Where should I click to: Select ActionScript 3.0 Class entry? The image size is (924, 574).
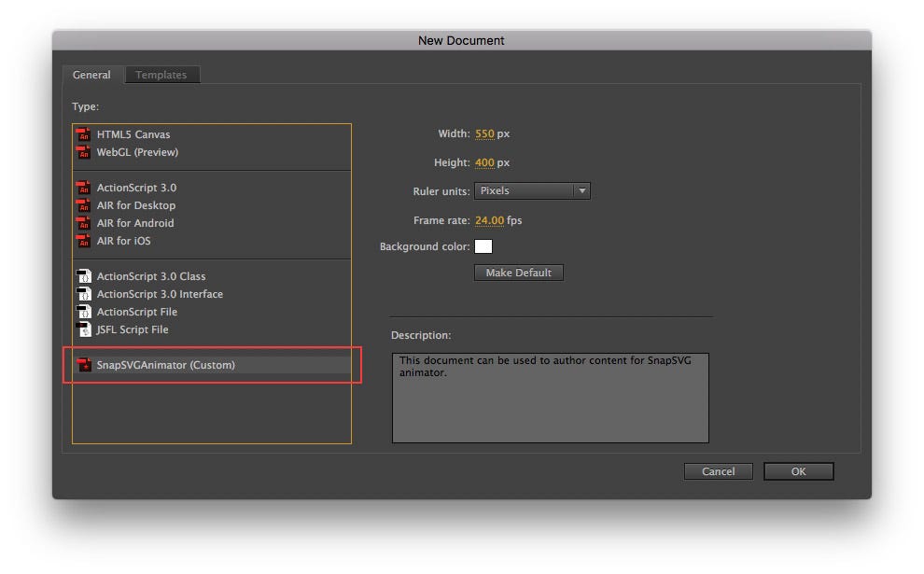[212, 276]
